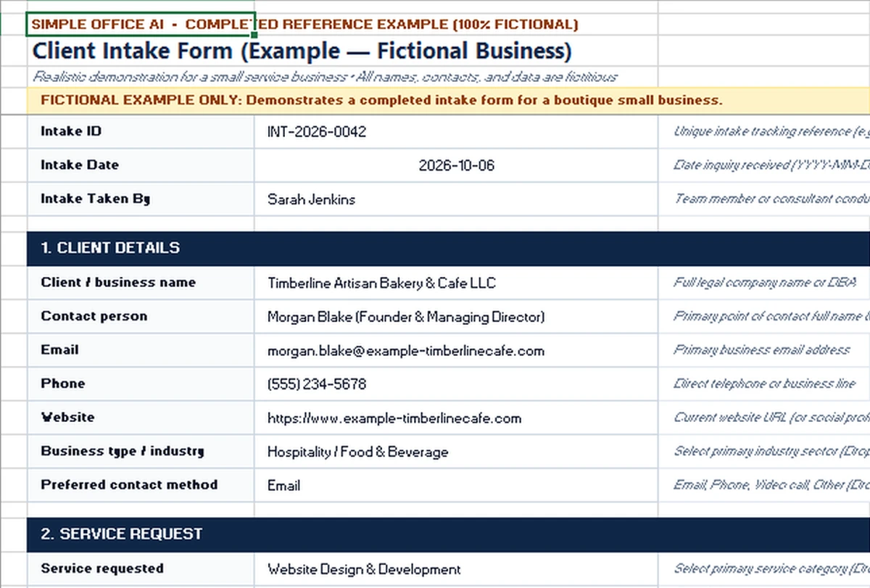Click the 'Primary business email address' hint
870x588 pixels.
pyautogui.click(x=761, y=350)
